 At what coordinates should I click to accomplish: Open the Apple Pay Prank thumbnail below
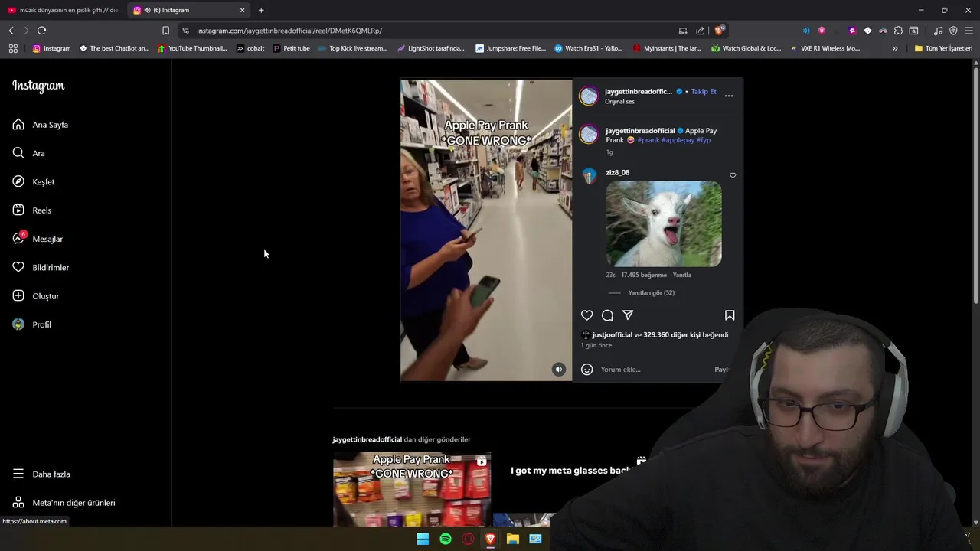412,490
